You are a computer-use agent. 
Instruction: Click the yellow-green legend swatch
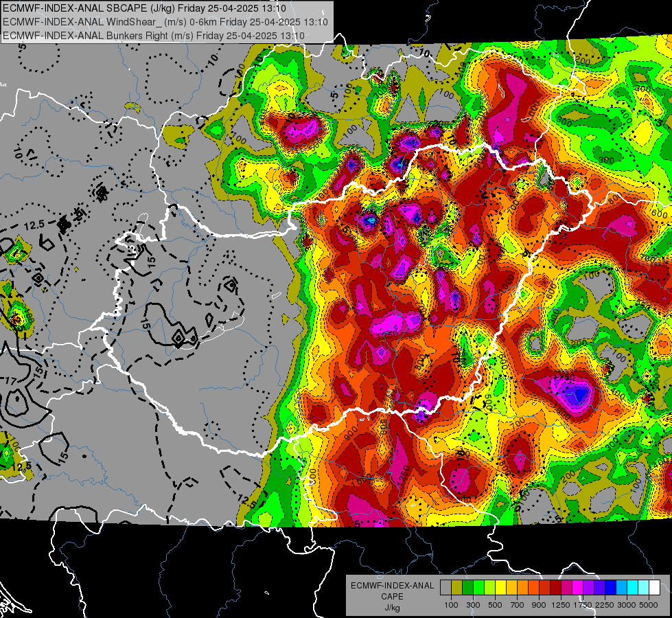click(490, 587)
